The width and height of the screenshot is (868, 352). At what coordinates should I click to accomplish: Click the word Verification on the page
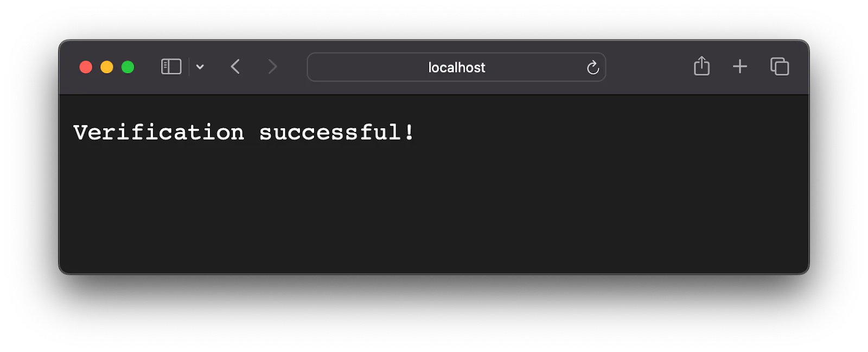[159, 132]
